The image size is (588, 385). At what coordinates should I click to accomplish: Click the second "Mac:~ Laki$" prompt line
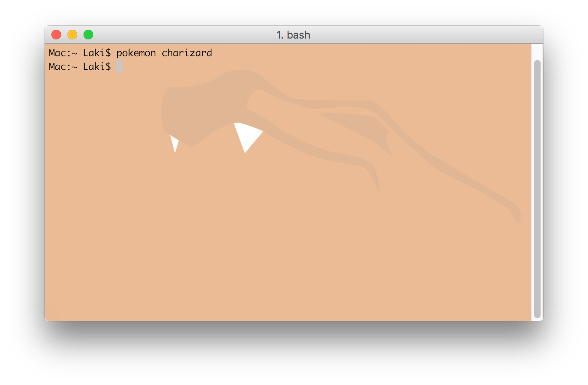click(x=80, y=67)
